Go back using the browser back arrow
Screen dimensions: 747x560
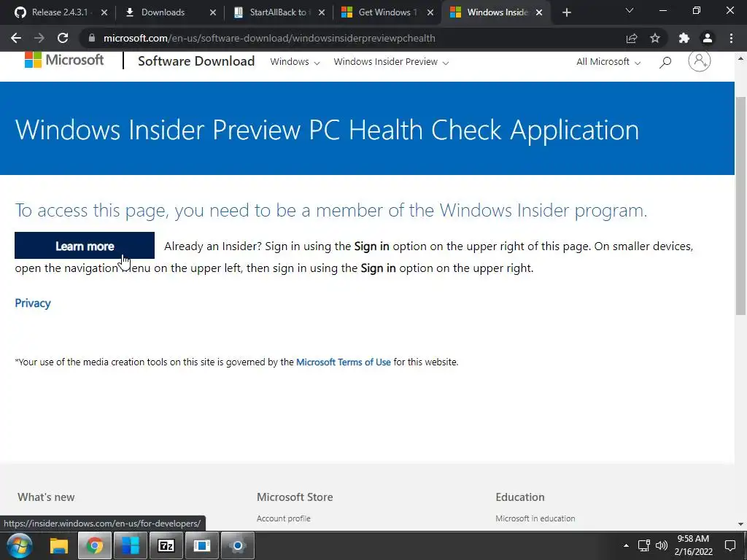click(16, 38)
